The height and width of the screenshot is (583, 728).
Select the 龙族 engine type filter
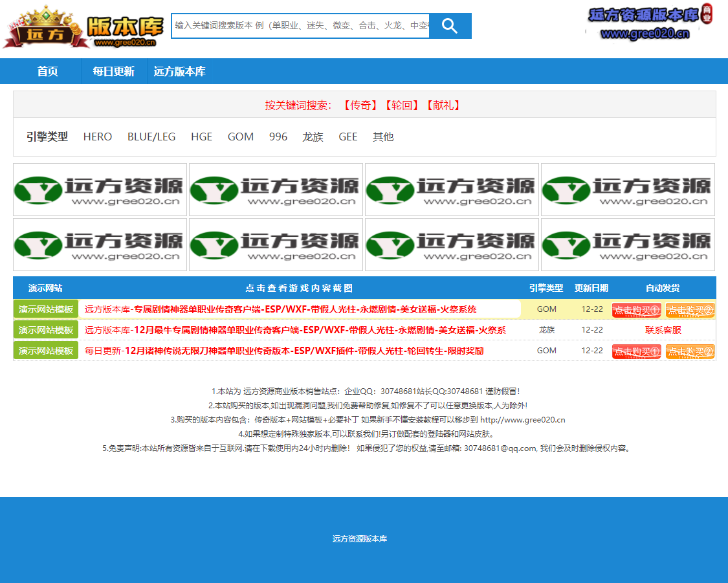313,137
